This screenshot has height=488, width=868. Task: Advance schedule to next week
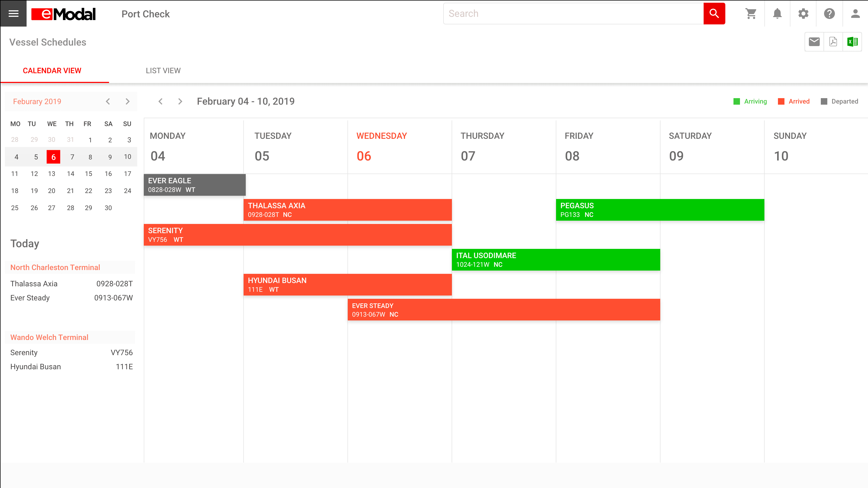(x=180, y=101)
